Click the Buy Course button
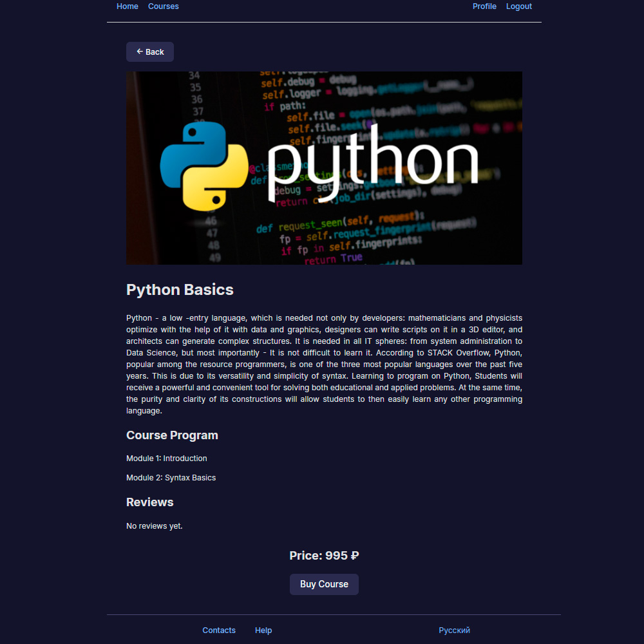 [324, 584]
